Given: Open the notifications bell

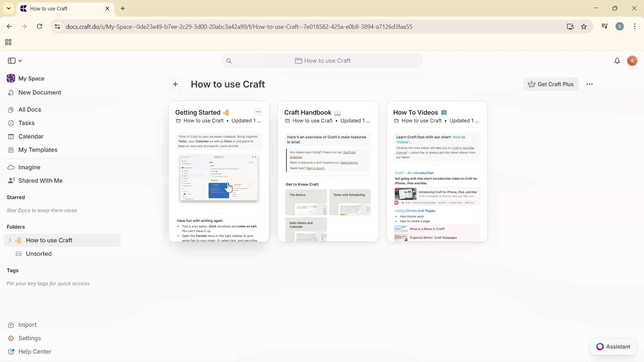Looking at the screenshot, I should pos(617,61).
